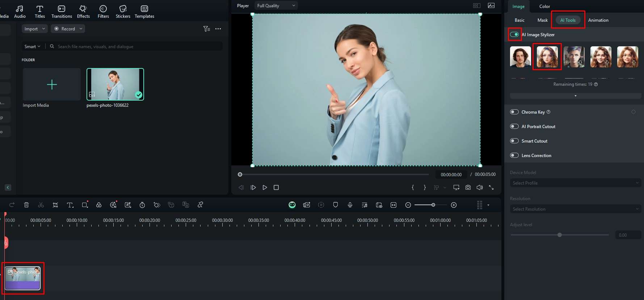
Task: Click the play-from-start frame button
Action: (x=253, y=187)
